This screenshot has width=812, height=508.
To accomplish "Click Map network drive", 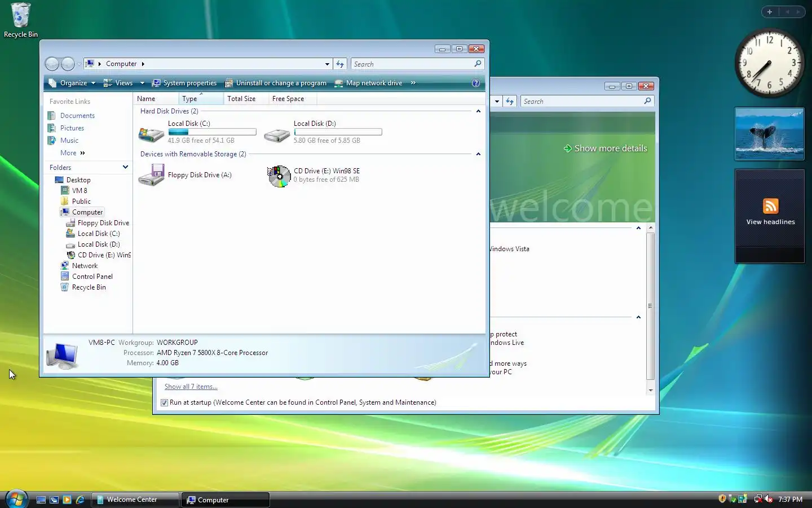I will pyautogui.click(x=368, y=83).
